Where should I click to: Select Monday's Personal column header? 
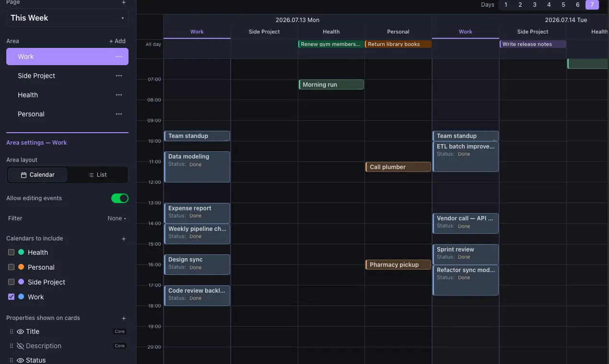pos(398,32)
